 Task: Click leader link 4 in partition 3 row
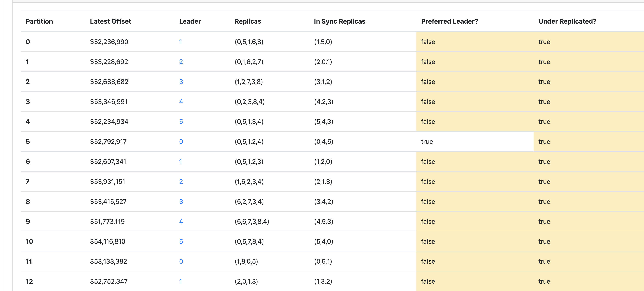click(181, 102)
